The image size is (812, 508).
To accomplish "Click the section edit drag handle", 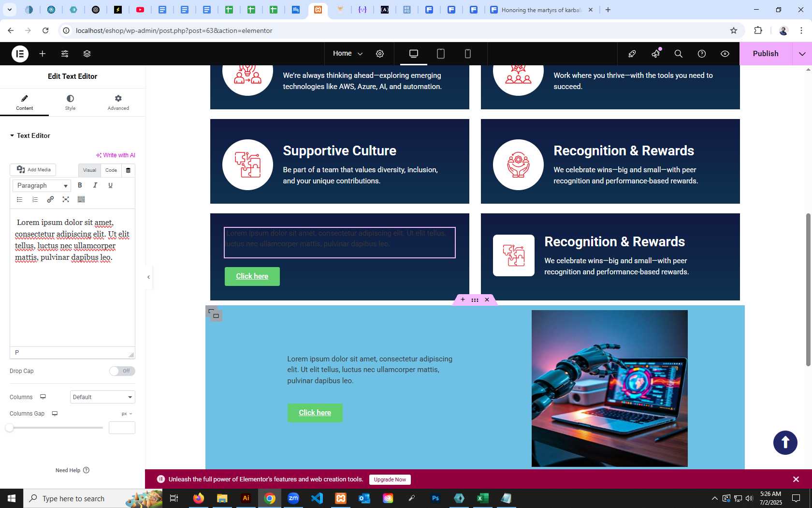I will click(x=475, y=300).
